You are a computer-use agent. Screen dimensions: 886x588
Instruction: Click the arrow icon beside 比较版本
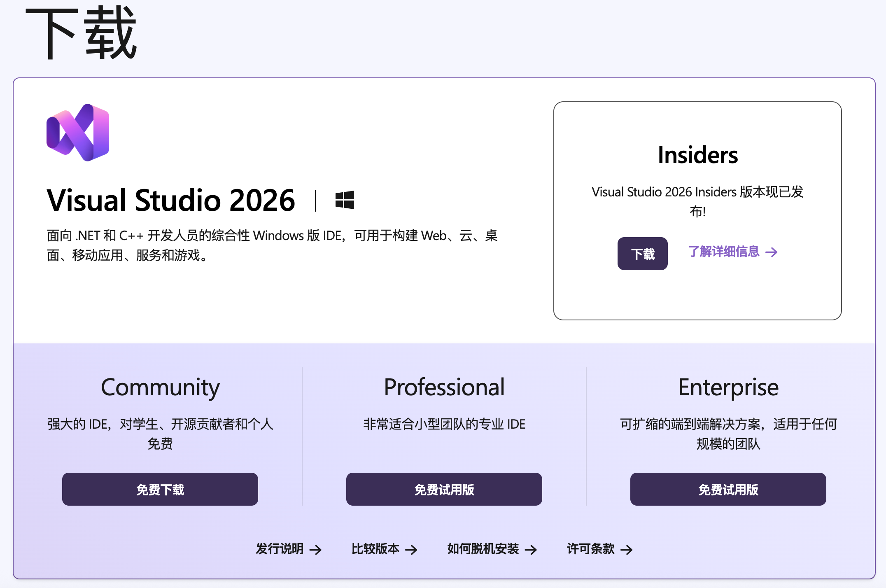click(412, 549)
